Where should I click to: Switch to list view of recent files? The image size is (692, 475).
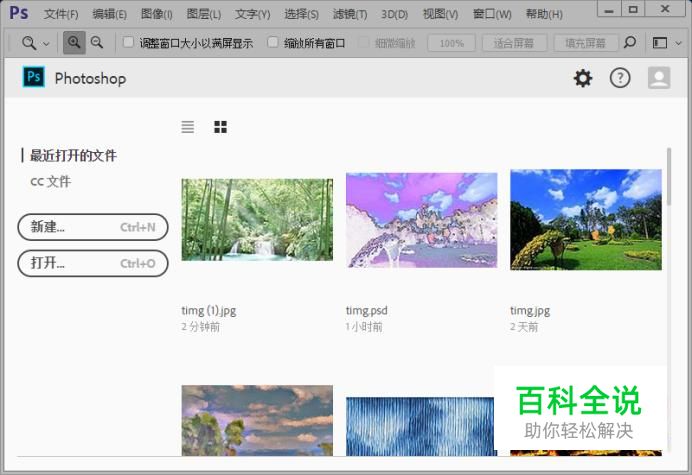188,127
